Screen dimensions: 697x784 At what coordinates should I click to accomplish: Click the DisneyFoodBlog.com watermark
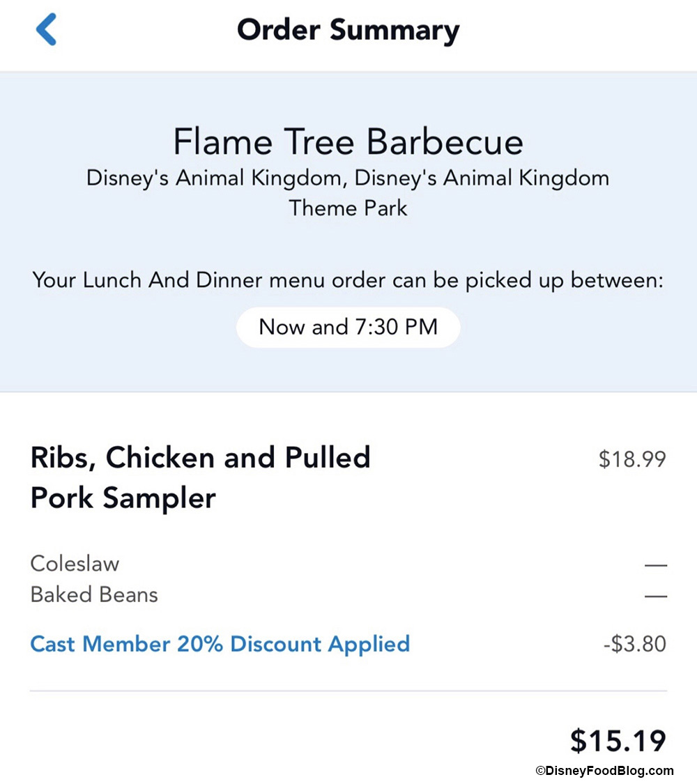coord(609,770)
